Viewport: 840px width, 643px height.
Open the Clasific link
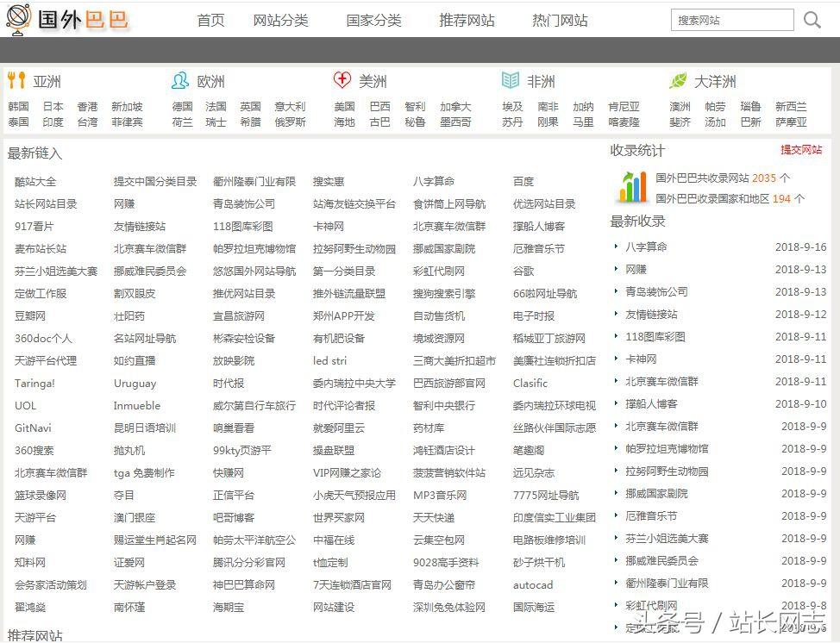coord(530,384)
